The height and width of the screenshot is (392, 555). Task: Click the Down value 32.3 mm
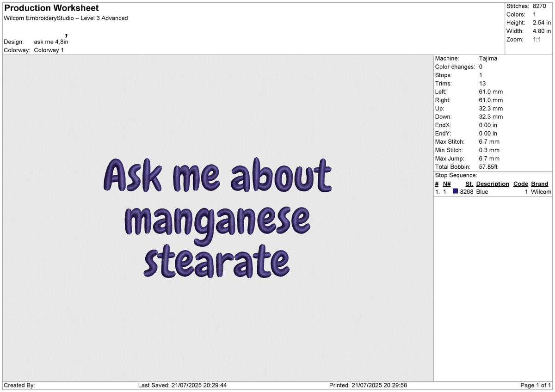[x=491, y=116]
